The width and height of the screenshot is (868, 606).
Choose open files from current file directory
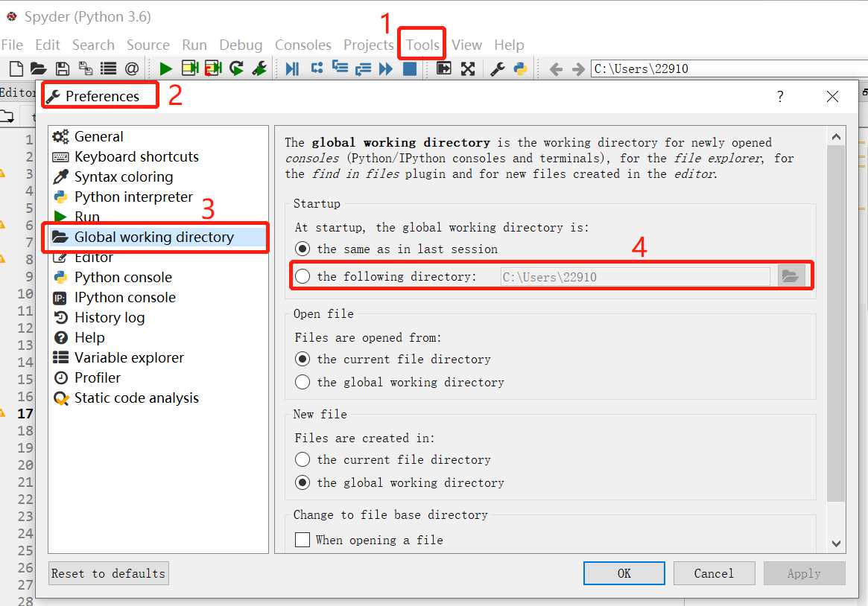click(302, 360)
